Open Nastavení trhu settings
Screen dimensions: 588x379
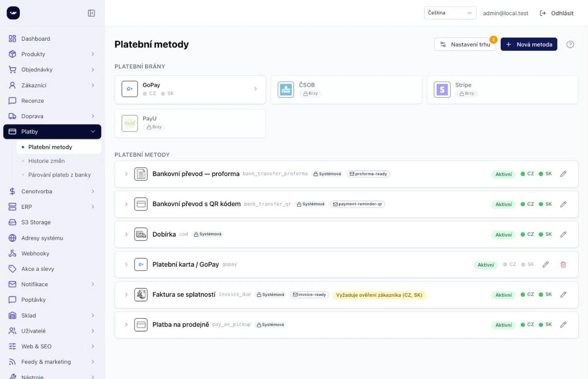pos(465,45)
